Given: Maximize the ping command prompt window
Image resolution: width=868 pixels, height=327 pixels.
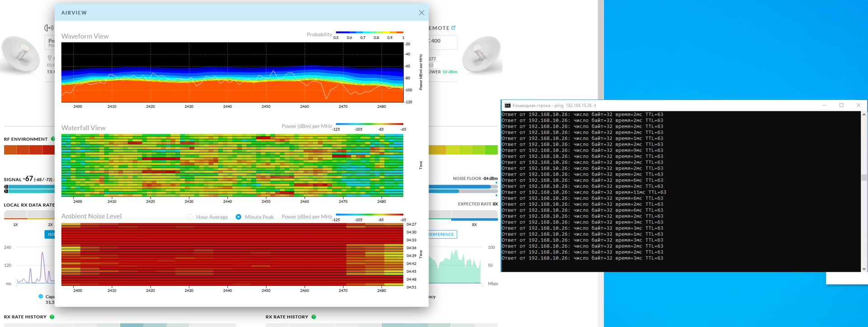Looking at the screenshot, I should (x=841, y=105).
